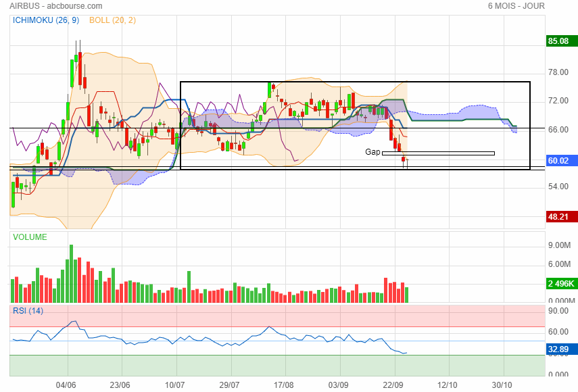Select the RSI (14) panel label

pos(28,311)
